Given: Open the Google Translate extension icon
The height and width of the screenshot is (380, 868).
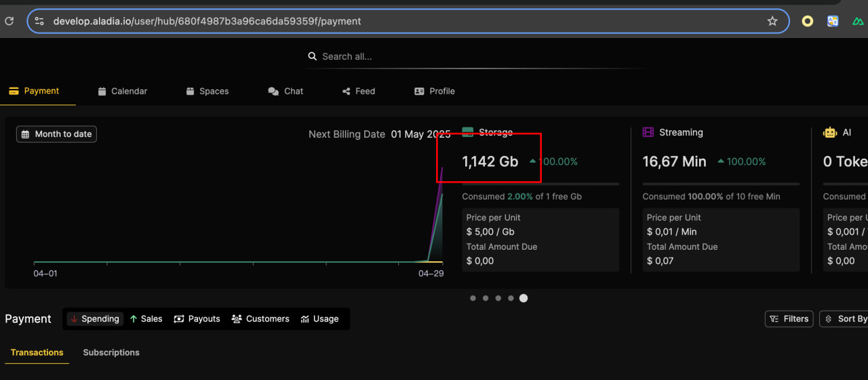Looking at the screenshot, I should pyautogui.click(x=833, y=21).
